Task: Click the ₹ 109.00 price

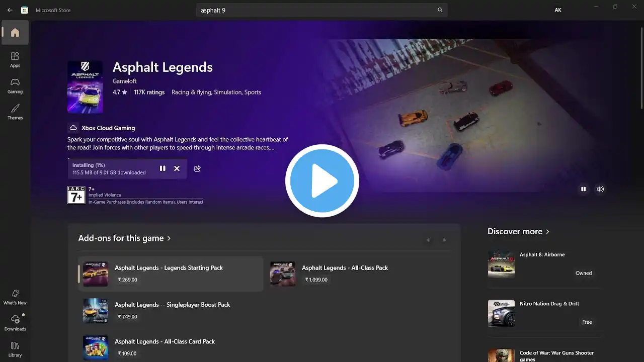Action: [x=127, y=353]
